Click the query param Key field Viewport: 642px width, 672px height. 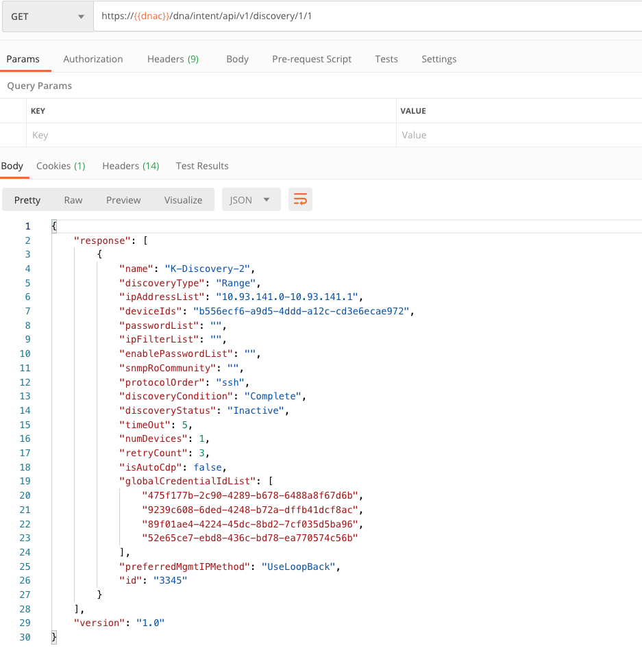click(x=211, y=135)
